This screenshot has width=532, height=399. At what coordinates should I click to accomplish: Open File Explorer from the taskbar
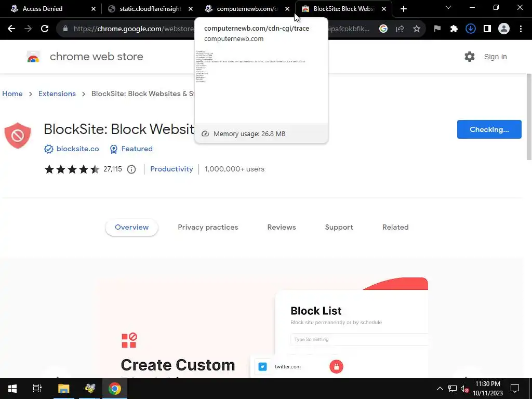(x=63, y=389)
